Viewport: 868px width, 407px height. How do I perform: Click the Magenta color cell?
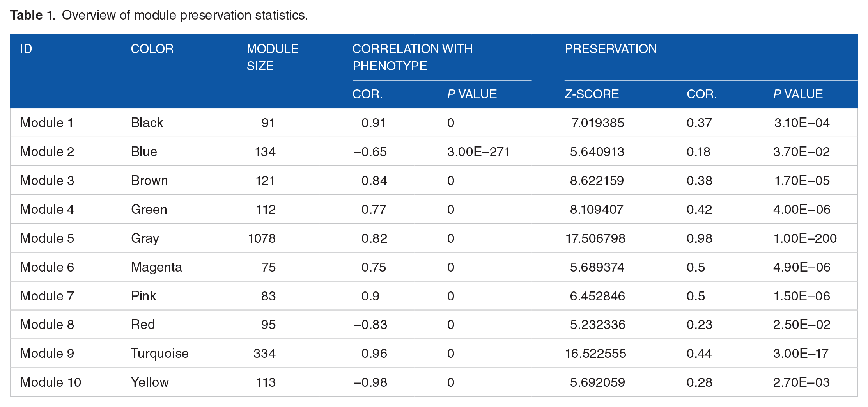[x=157, y=267]
